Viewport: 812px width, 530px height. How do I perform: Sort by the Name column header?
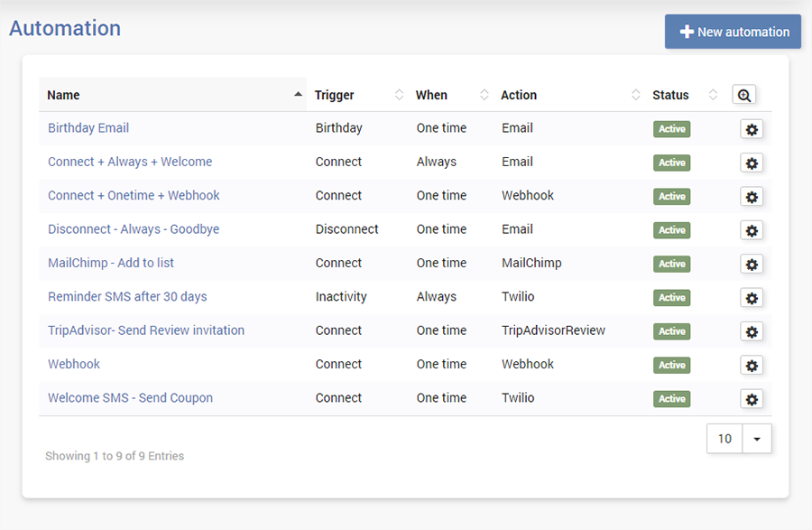(x=63, y=95)
